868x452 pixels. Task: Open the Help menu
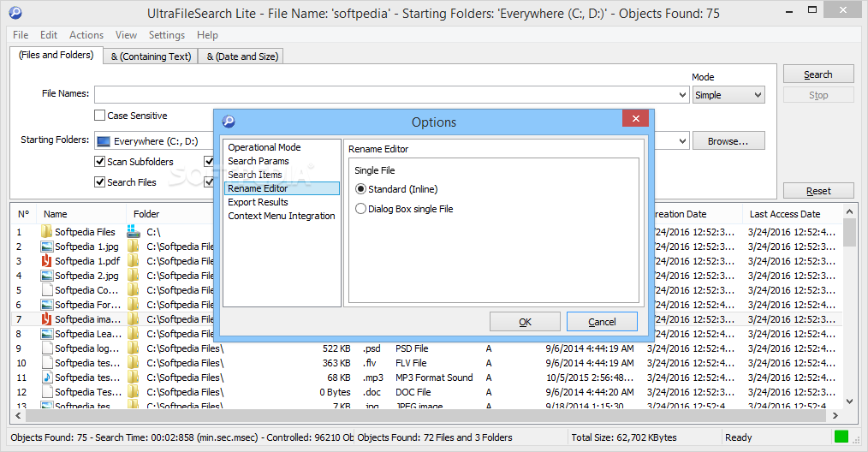[208, 35]
